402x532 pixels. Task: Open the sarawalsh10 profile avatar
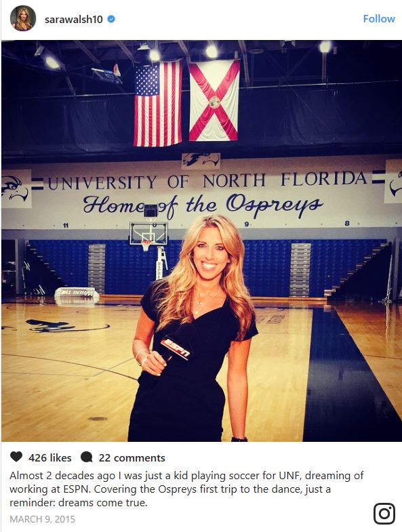tap(23, 19)
